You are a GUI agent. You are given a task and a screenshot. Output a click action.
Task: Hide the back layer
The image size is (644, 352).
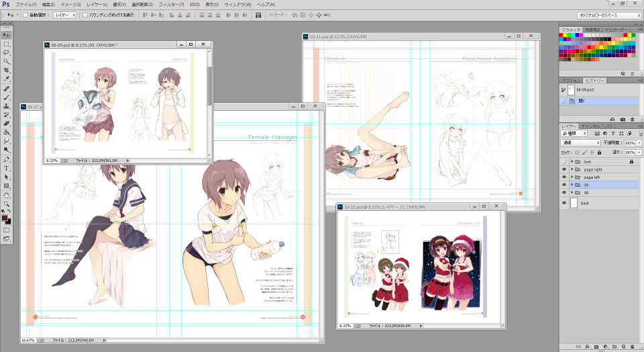(x=564, y=203)
